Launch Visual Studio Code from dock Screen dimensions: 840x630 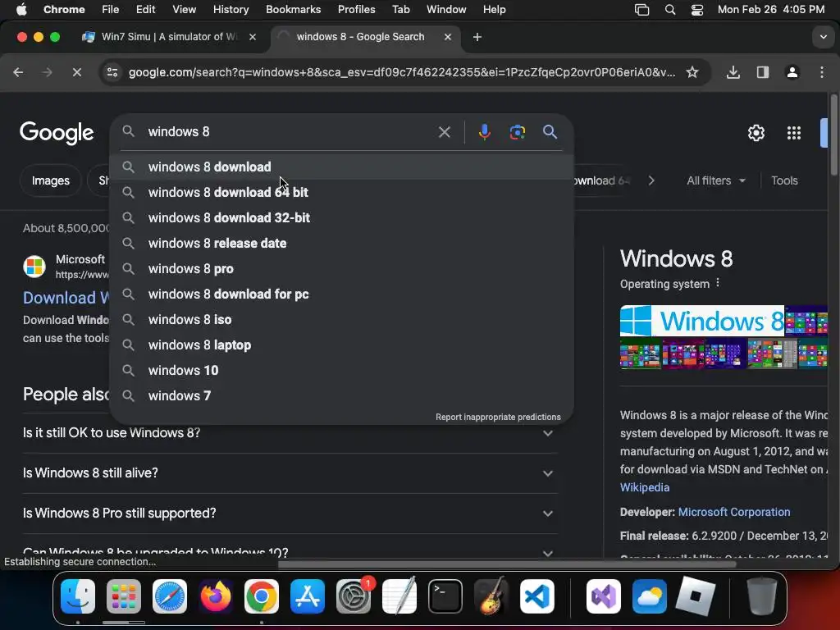click(x=536, y=596)
